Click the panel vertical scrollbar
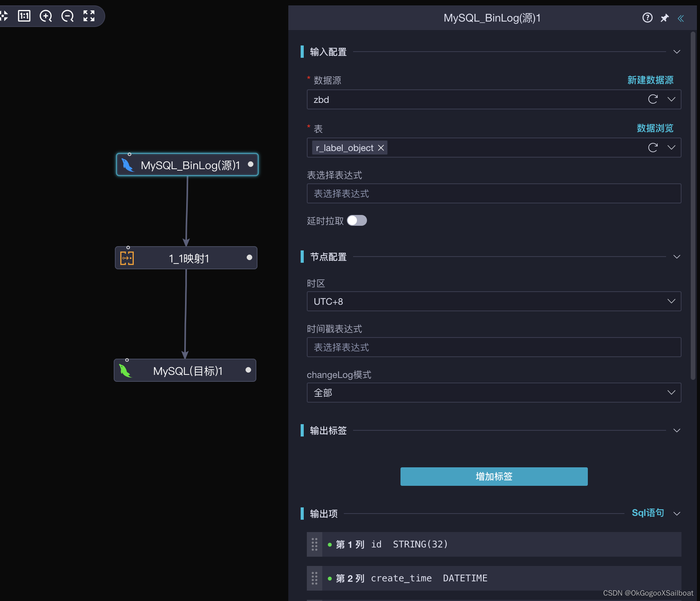The height and width of the screenshot is (601, 700). pos(693,206)
